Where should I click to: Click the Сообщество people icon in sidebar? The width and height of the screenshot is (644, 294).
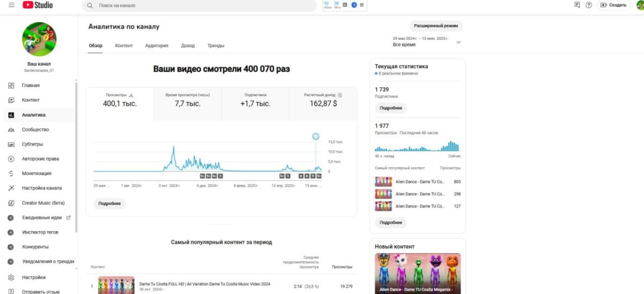(x=11, y=129)
